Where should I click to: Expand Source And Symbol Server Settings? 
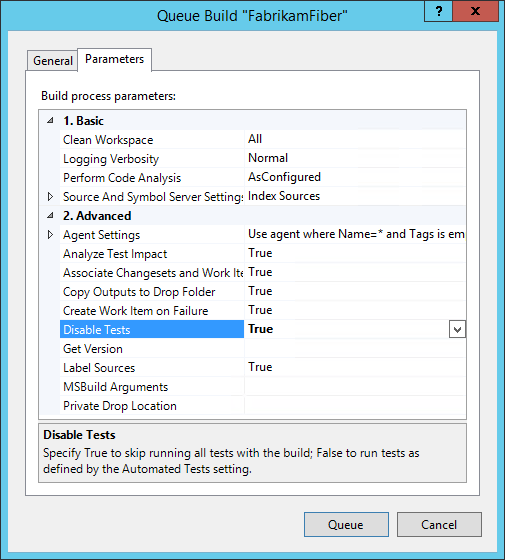(50, 197)
